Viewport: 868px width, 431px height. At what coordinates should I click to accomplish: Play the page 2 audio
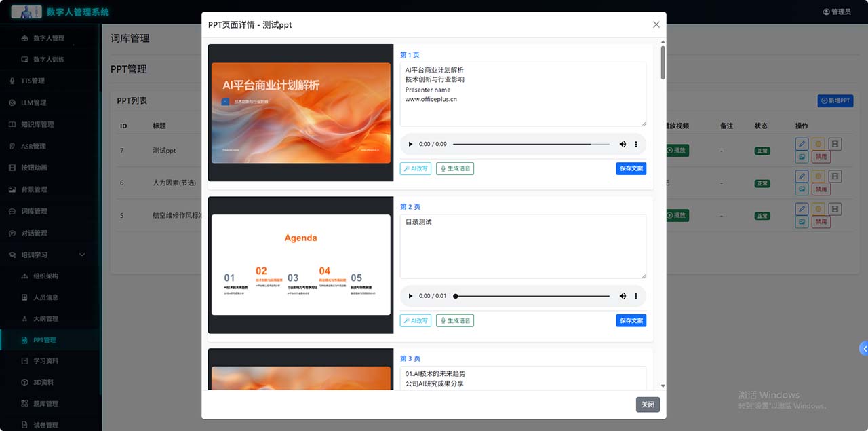tap(410, 297)
